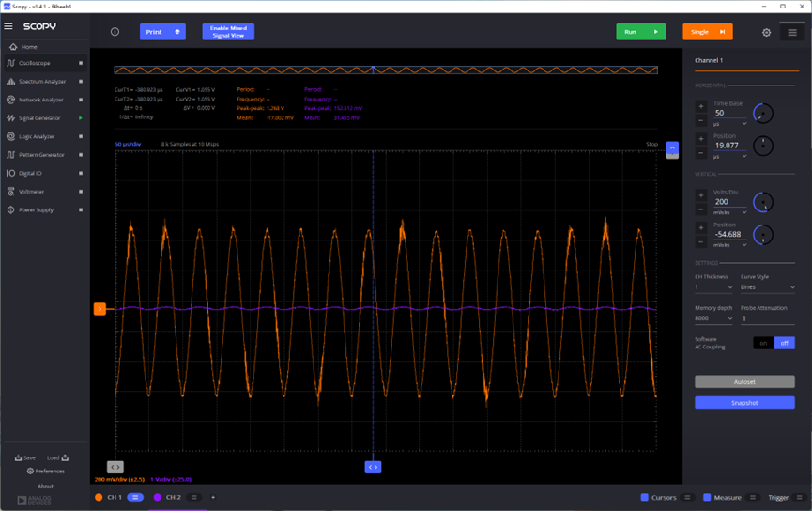Click the Digital IO icon

click(x=10, y=173)
